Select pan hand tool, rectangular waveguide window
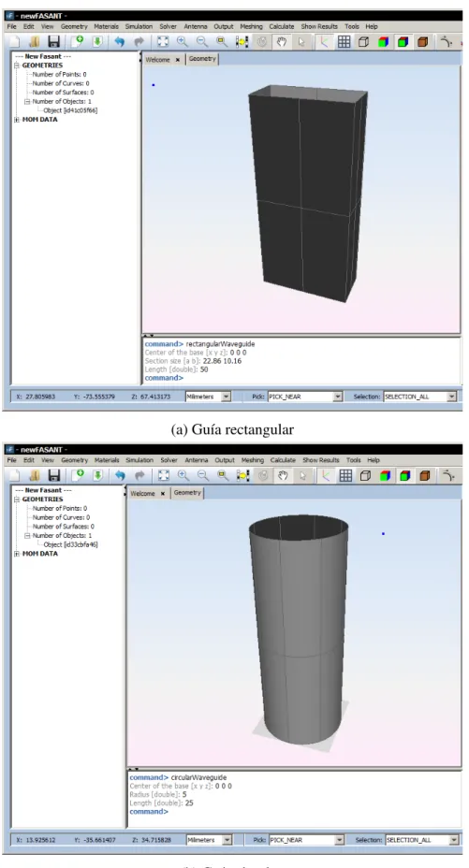 click(282, 41)
